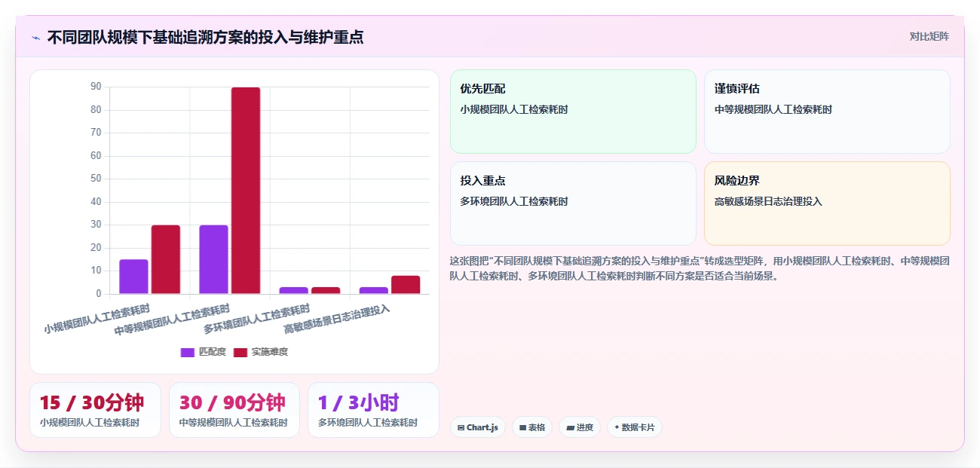
Task: Toggle the 匹配度 legend entry
Action: (204, 352)
